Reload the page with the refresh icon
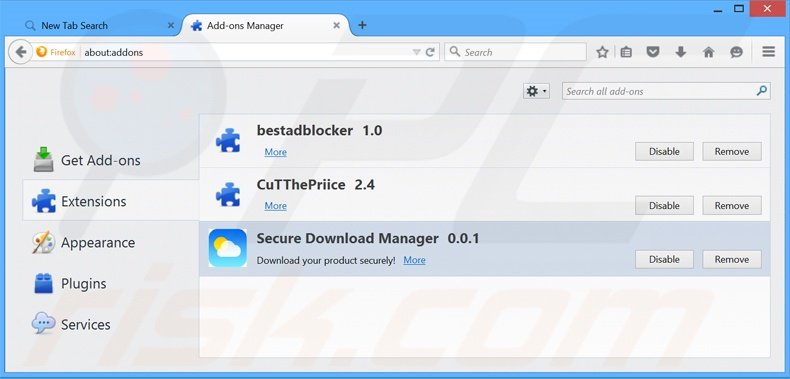The height and width of the screenshot is (379, 790). [x=430, y=52]
